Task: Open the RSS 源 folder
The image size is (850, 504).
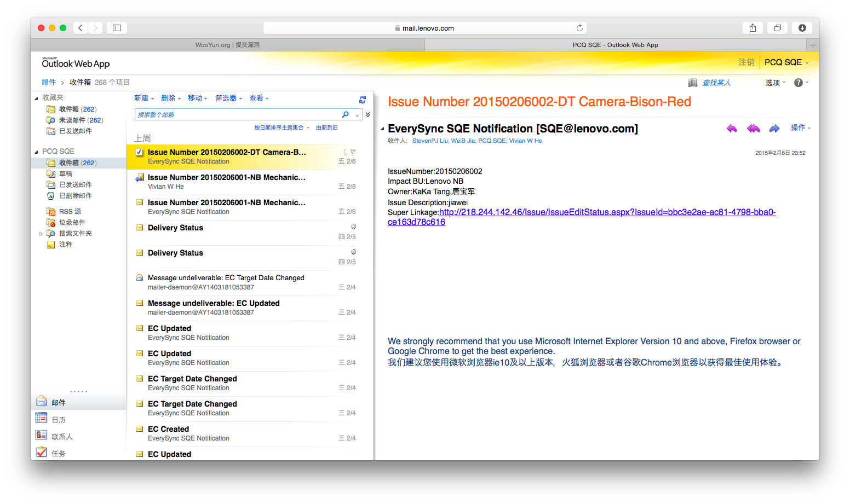Action: [70, 211]
